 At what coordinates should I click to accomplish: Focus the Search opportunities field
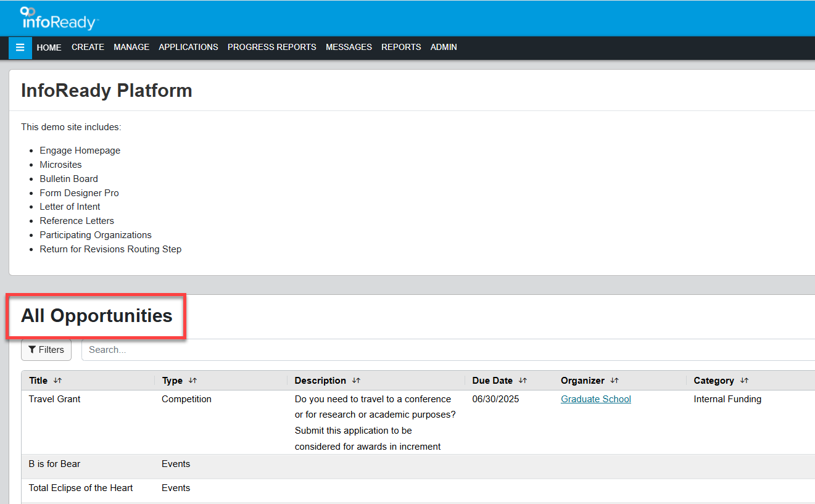click(448, 350)
